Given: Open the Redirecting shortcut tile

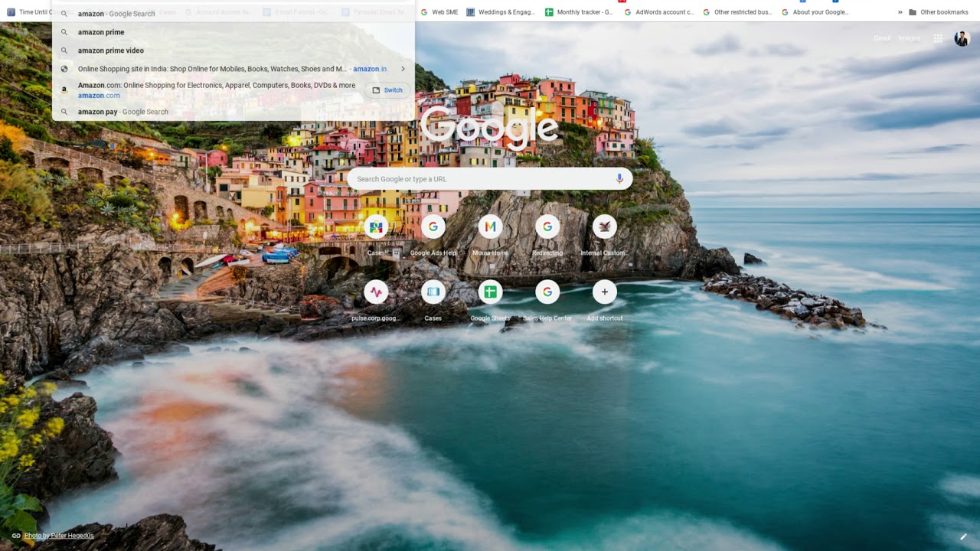Looking at the screenshot, I should [x=547, y=236].
